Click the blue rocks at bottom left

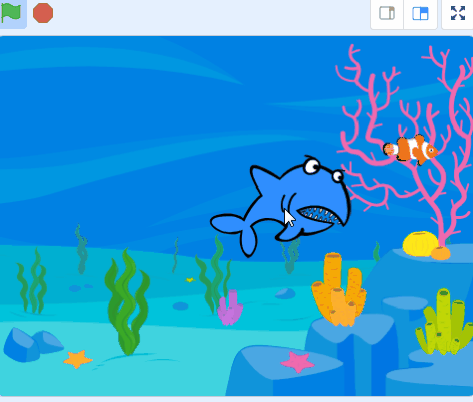click(x=32, y=345)
